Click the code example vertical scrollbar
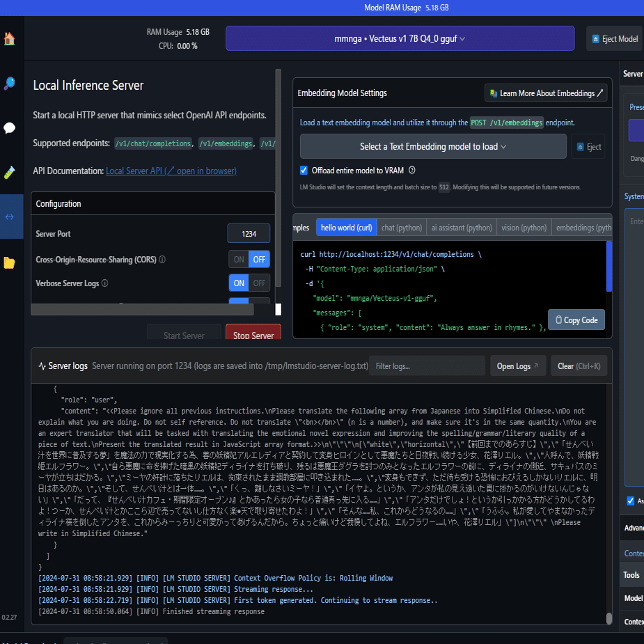Image resolution: width=644 pixels, height=644 pixels. (x=609, y=266)
